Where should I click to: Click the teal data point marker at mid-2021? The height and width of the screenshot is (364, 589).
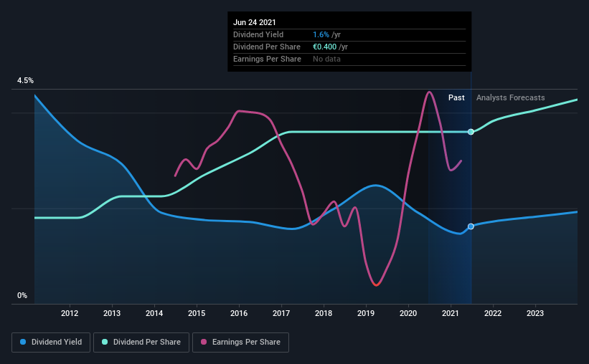[x=471, y=132]
